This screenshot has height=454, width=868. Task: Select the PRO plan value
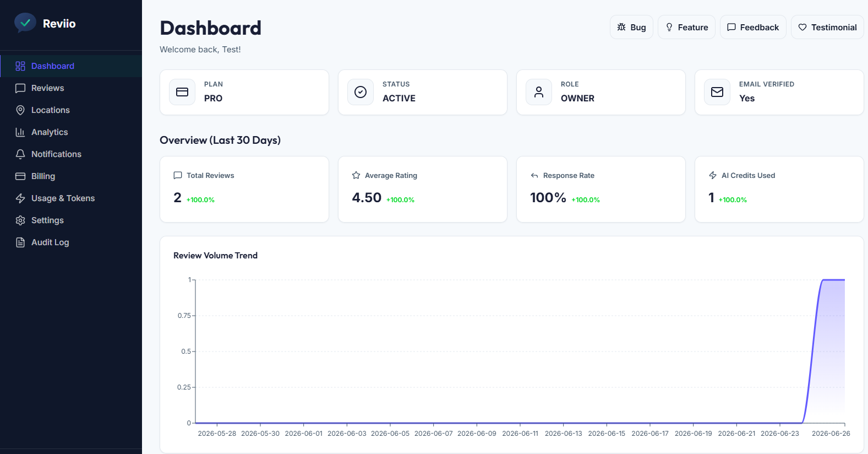click(213, 99)
